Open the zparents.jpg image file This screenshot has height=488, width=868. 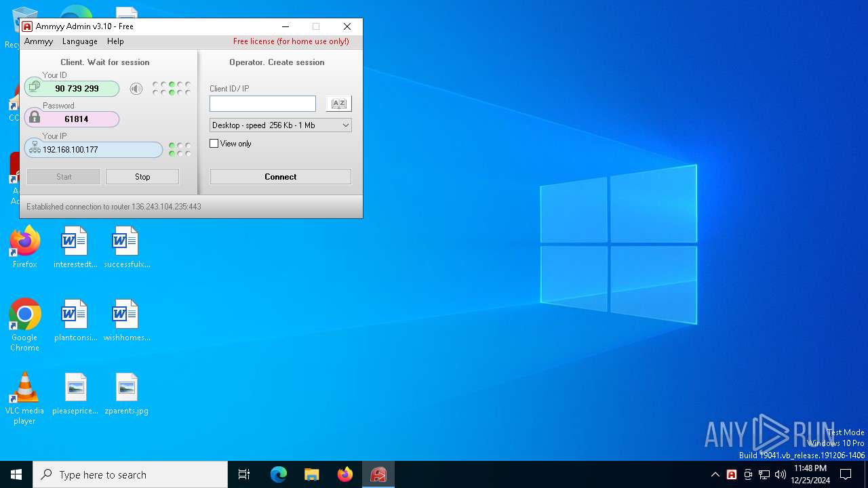coord(127,394)
